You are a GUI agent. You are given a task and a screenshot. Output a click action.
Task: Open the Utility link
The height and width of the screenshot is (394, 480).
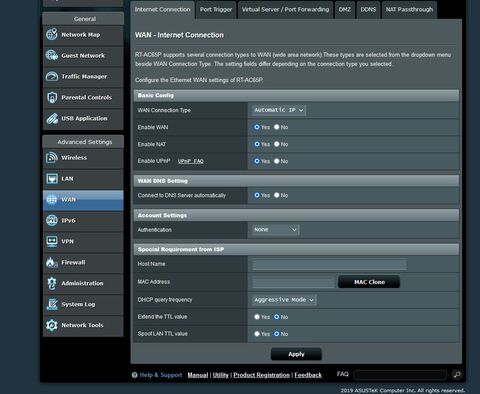pos(221,375)
